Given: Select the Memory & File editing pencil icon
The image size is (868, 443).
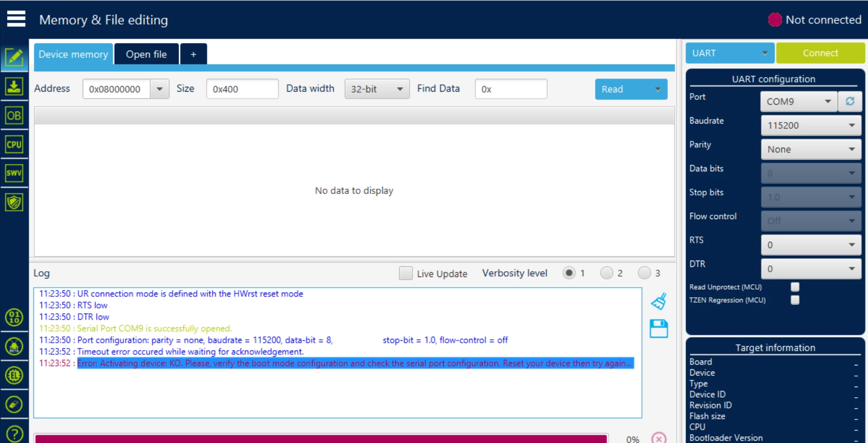Looking at the screenshot, I should [x=14, y=57].
